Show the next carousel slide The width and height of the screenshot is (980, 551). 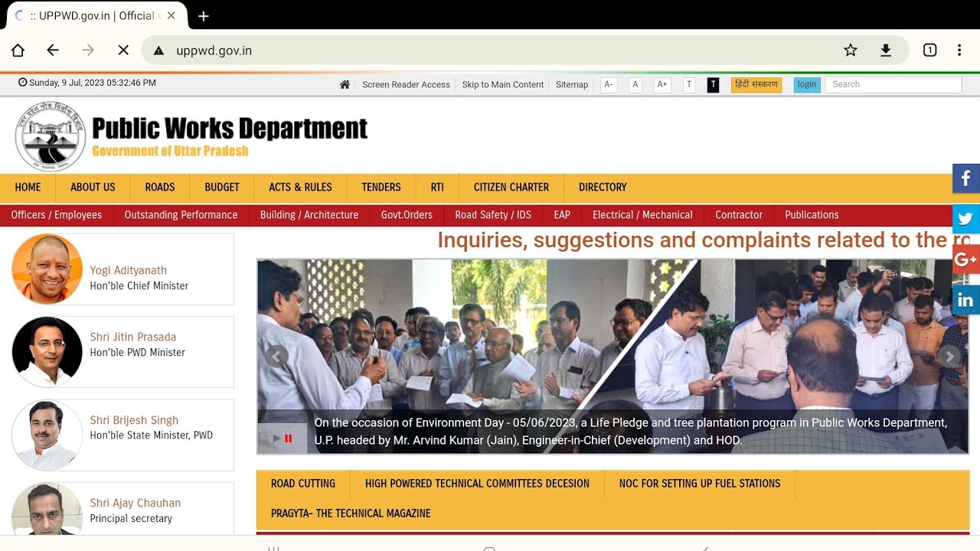pyautogui.click(x=949, y=356)
